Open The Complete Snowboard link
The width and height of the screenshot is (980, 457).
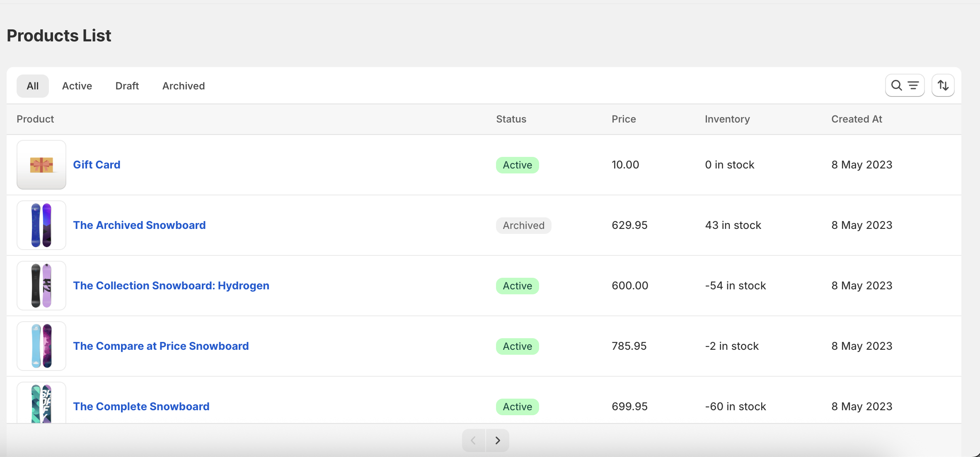coord(141,406)
